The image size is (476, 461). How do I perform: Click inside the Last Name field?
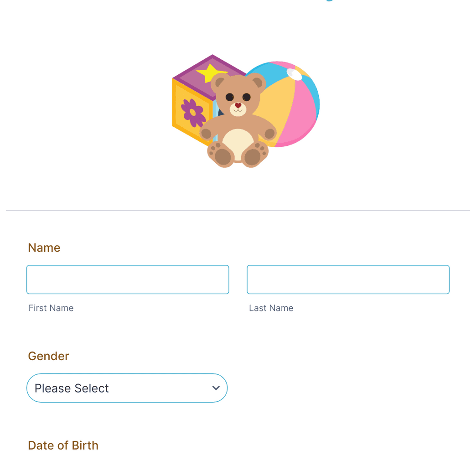click(348, 280)
